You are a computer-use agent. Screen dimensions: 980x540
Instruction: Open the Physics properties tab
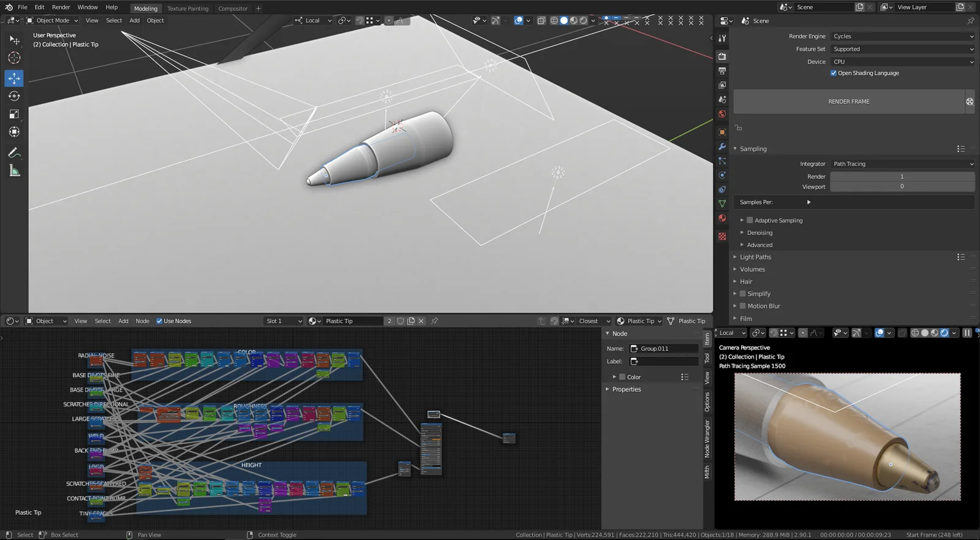tap(722, 175)
